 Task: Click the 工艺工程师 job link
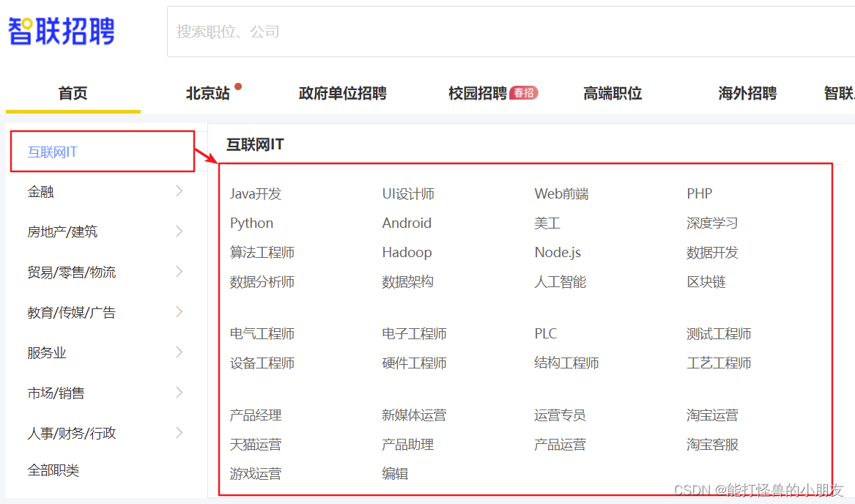click(719, 363)
